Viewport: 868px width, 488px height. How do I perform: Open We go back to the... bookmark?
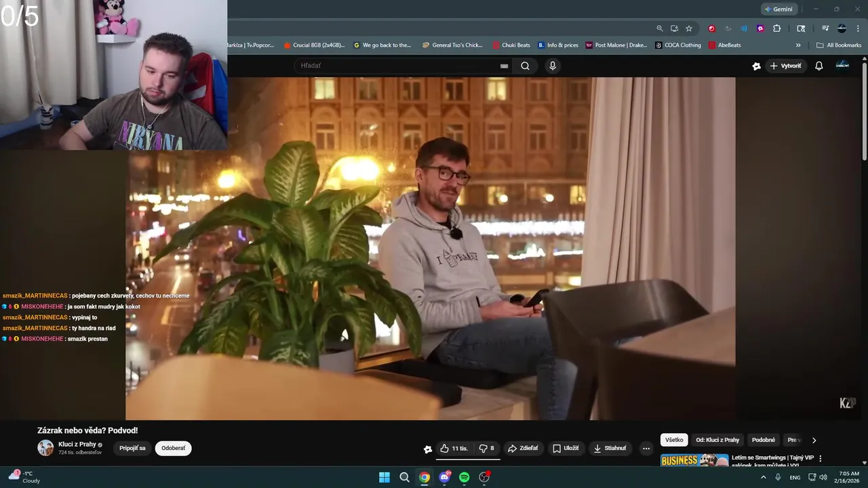coord(382,45)
